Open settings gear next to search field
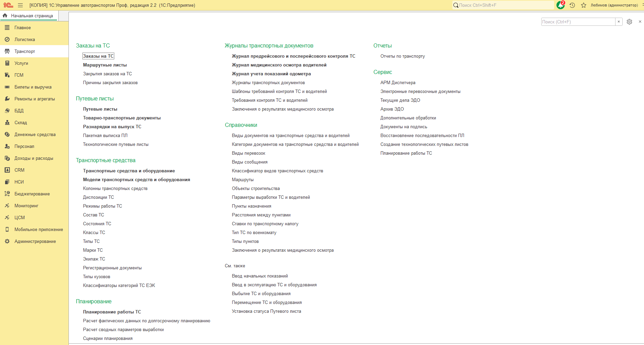The width and height of the screenshot is (644, 345). 629,22
